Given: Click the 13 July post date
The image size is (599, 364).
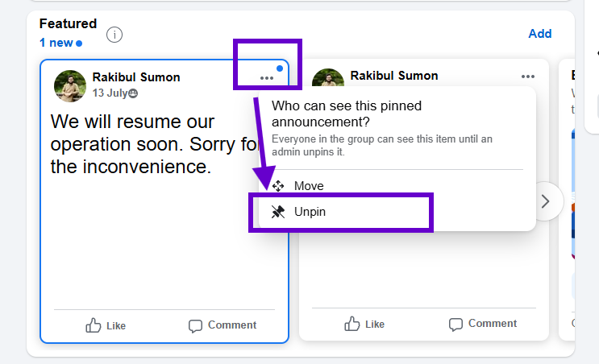Looking at the screenshot, I should click(110, 93).
